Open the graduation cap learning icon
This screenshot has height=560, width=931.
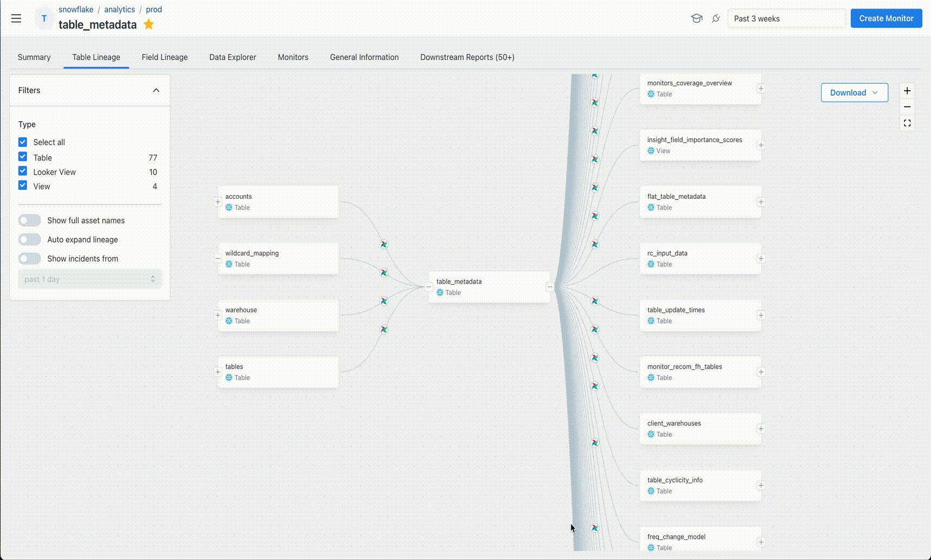pos(696,18)
